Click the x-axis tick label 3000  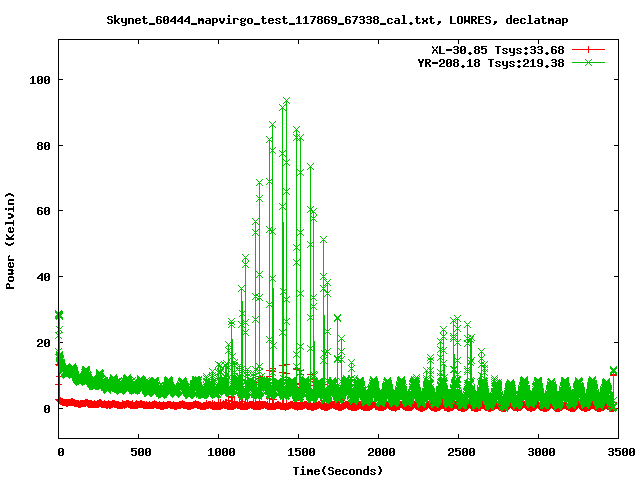[x=541, y=452]
